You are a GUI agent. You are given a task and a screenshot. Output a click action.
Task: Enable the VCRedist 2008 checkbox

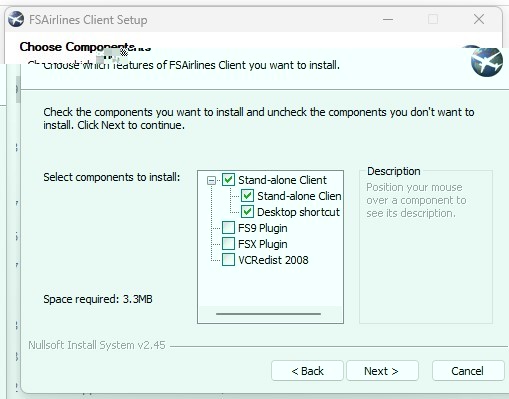[x=228, y=260]
